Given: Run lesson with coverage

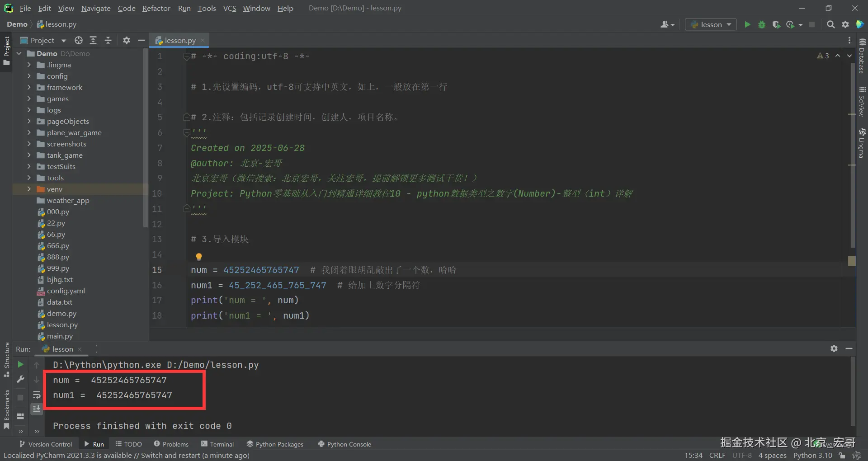Looking at the screenshot, I should [776, 24].
